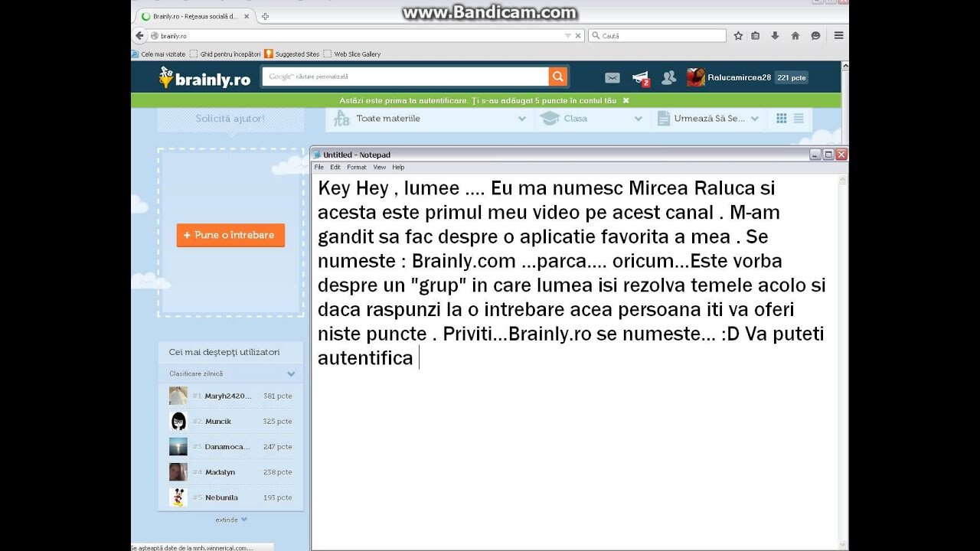The height and width of the screenshot is (551, 980).
Task: Open Madalyn avatar in ranking
Action: [178, 471]
